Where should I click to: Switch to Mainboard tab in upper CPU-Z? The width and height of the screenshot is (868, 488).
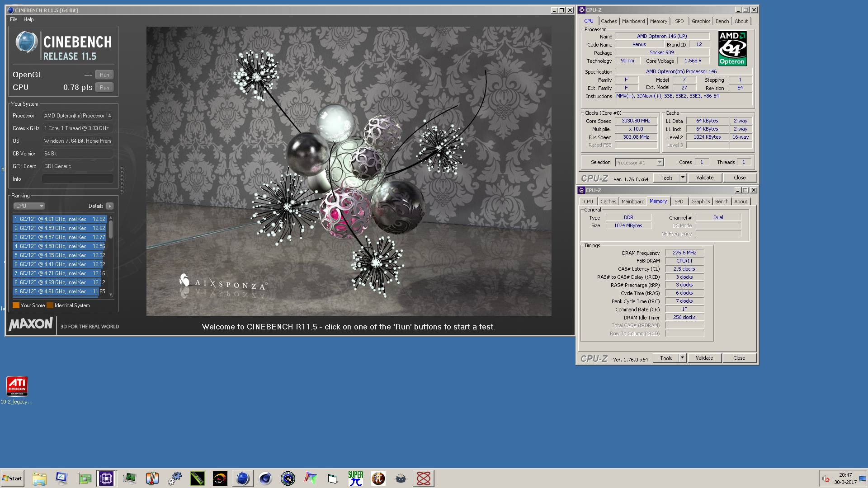633,21
